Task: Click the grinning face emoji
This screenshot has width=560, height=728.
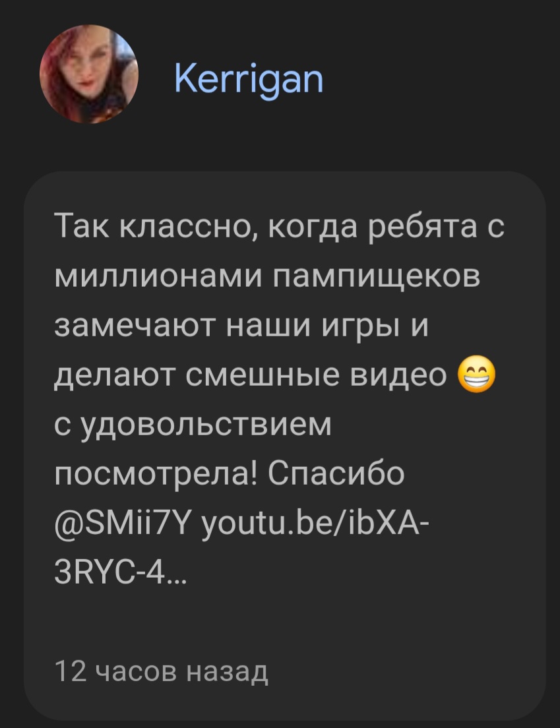Action: (x=476, y=376)
